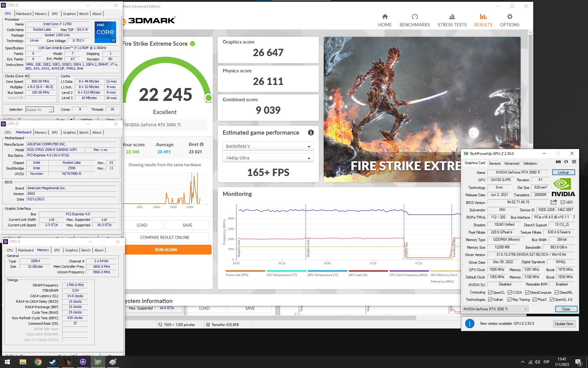Take a GPU-Z screenshot with the camera icon

(x=558, y=162)
